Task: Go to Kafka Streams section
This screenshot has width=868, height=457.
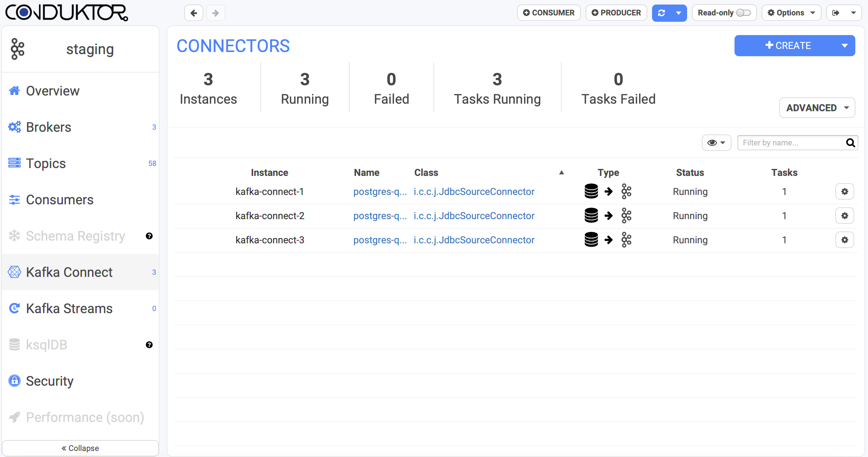Action: [69, 309]
